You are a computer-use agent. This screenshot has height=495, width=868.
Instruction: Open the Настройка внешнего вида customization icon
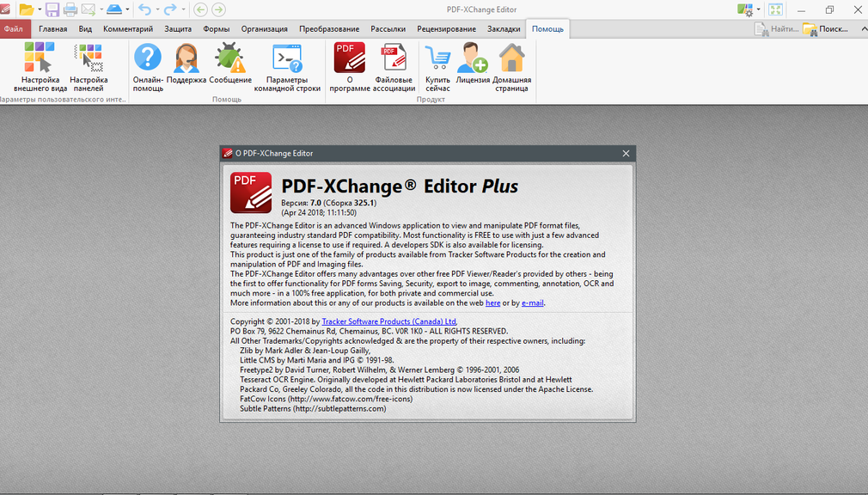click(x=40, y=66)
